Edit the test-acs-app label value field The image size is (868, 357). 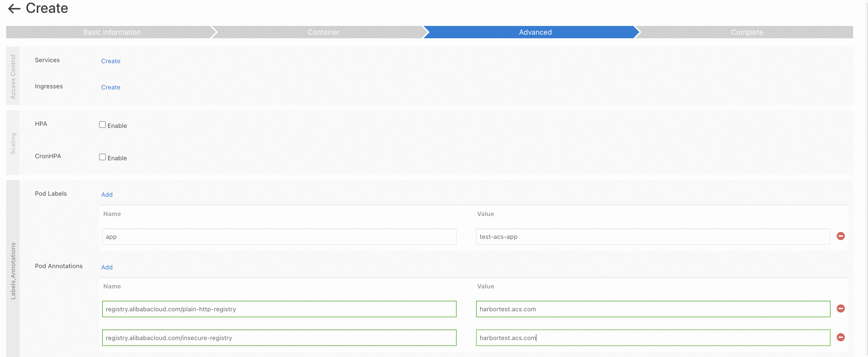click(653, 237)
